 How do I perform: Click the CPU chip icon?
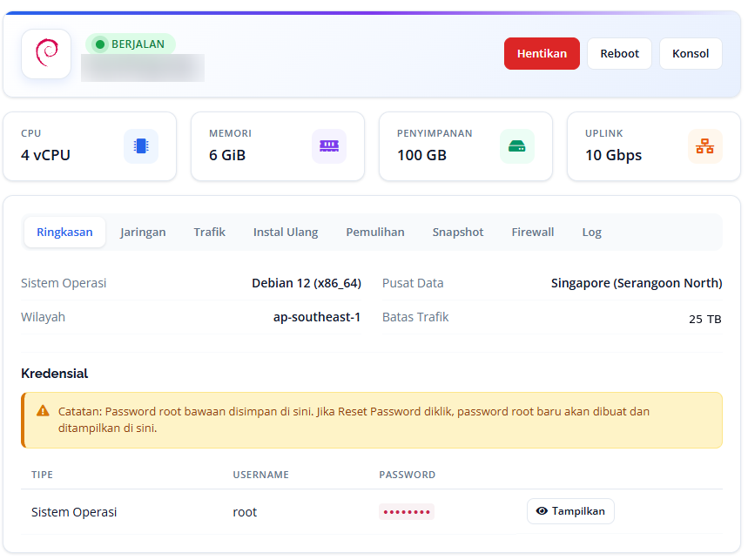pos(141,146)
